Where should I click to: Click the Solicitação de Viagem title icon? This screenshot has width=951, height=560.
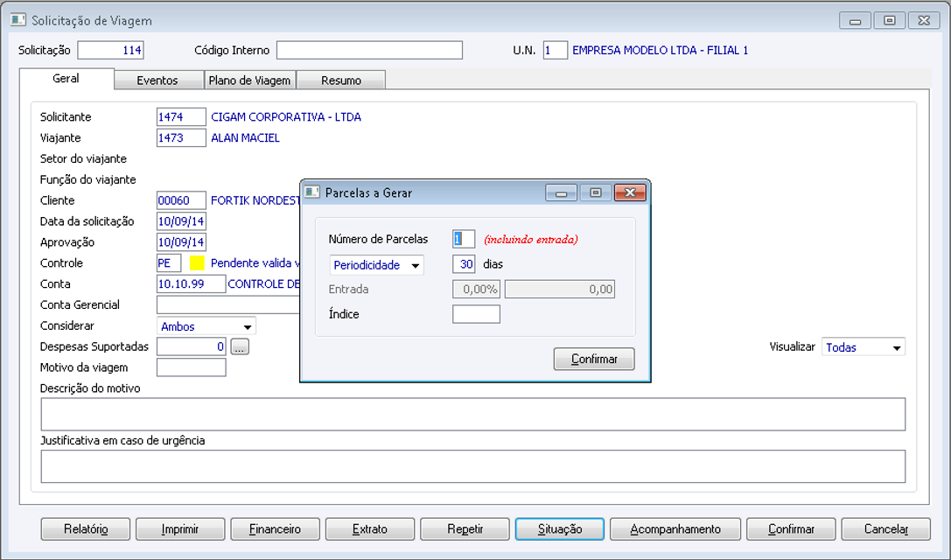(x=18, y=20)
